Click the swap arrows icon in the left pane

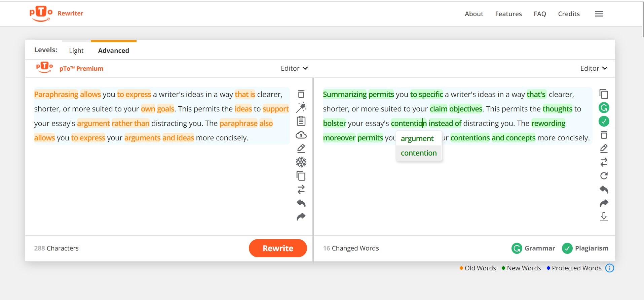click(x=301, y=189)
